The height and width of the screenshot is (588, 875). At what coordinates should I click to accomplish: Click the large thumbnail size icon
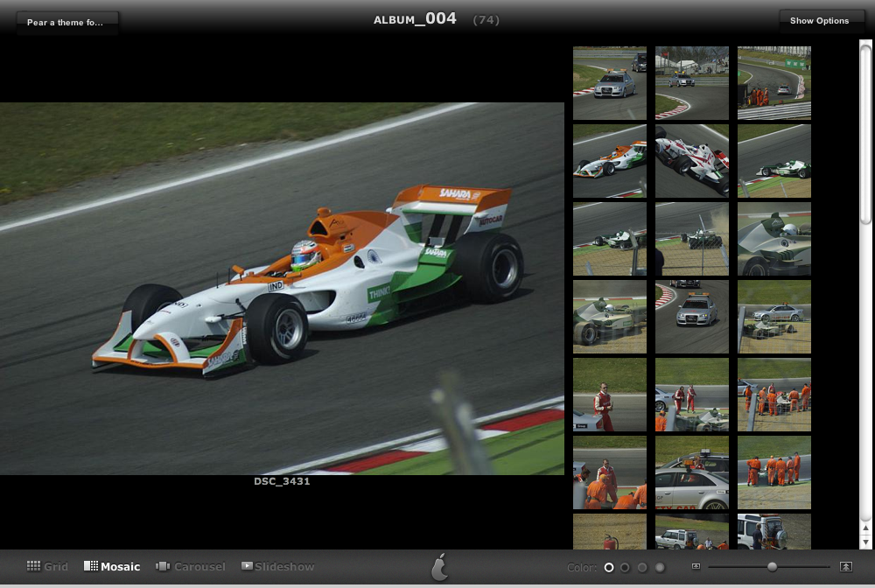845,567
